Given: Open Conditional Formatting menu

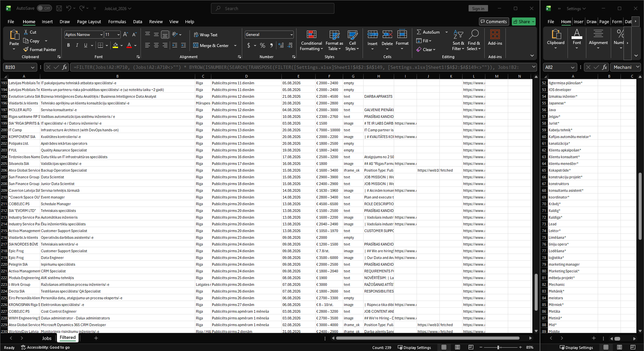Looking at the screenshot, I should 311,40.
